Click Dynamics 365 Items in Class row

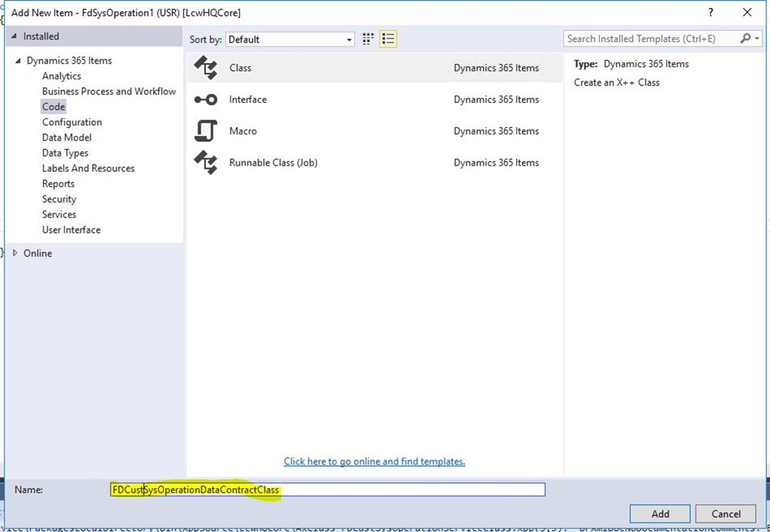point(496,68)
